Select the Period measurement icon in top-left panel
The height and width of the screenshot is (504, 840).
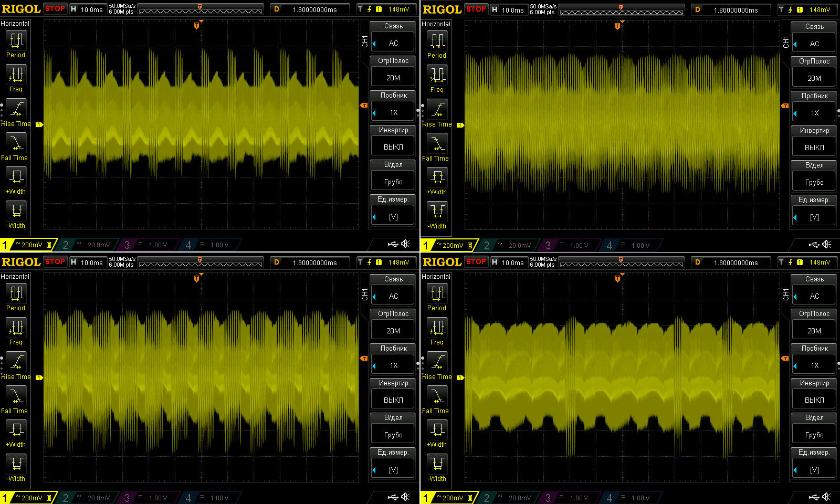tap(16, 40)
